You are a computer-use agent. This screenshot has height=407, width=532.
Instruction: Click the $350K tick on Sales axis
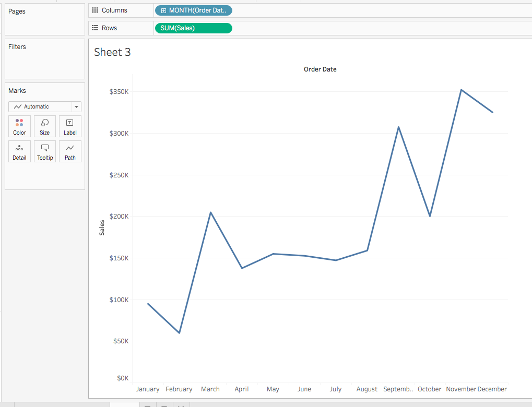pos(119,92)
